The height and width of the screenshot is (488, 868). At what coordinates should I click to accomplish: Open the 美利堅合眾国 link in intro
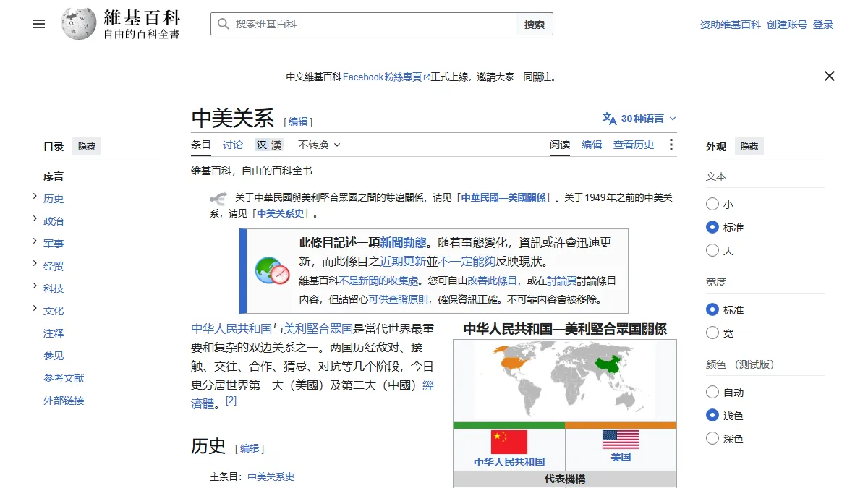click(318, 328)
